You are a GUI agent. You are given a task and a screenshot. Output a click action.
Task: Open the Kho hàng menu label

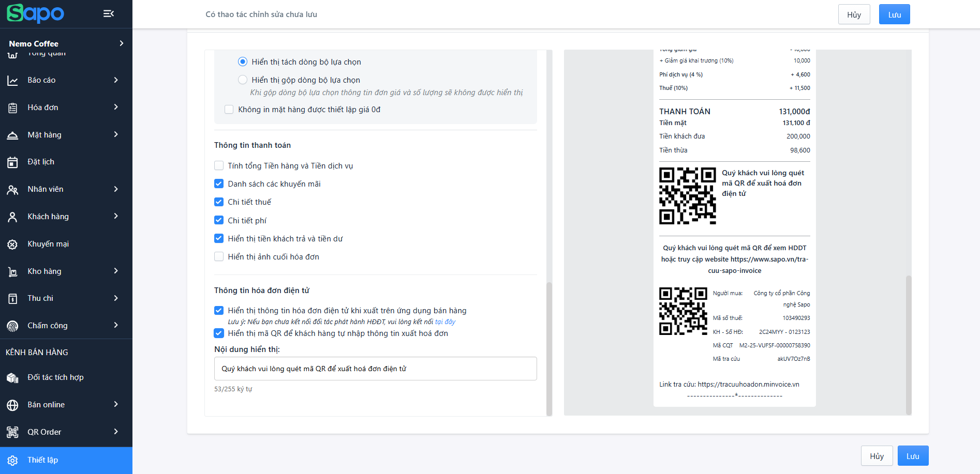44,271
